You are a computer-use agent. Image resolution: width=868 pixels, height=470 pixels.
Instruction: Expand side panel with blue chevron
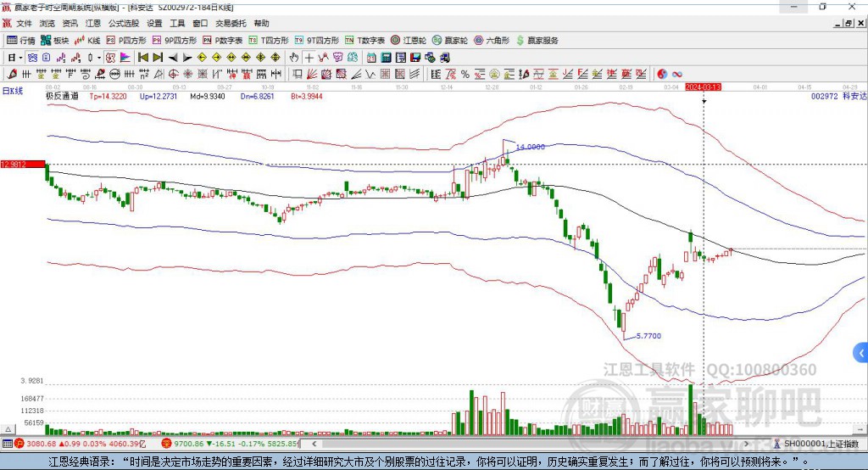861,353
